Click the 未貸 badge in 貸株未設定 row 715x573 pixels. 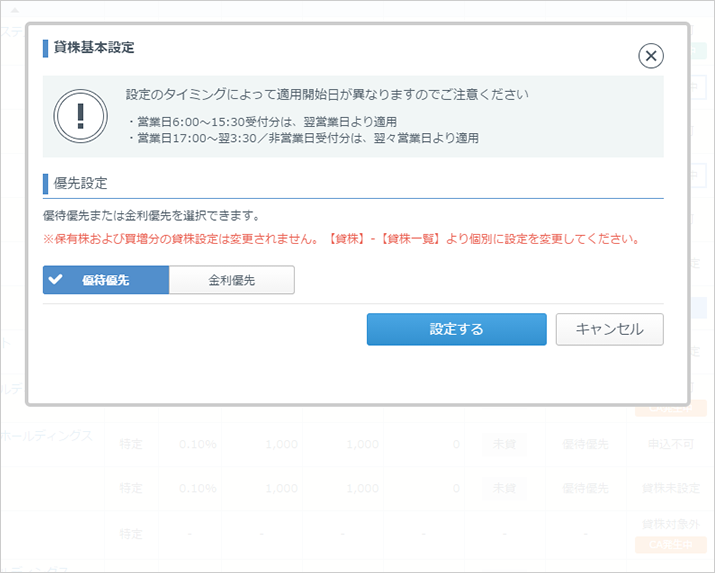coord(503,489)
